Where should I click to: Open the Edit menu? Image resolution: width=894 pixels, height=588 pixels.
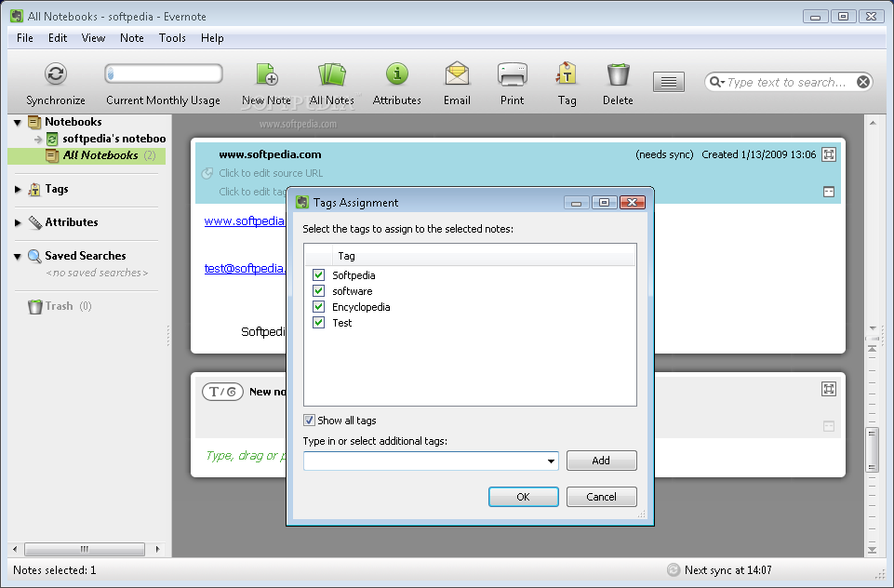coord(58,38)
